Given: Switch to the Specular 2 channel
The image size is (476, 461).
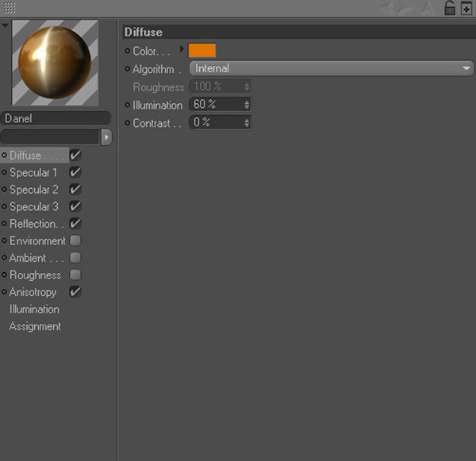Looking at the screenshot, I should [33, 190].
